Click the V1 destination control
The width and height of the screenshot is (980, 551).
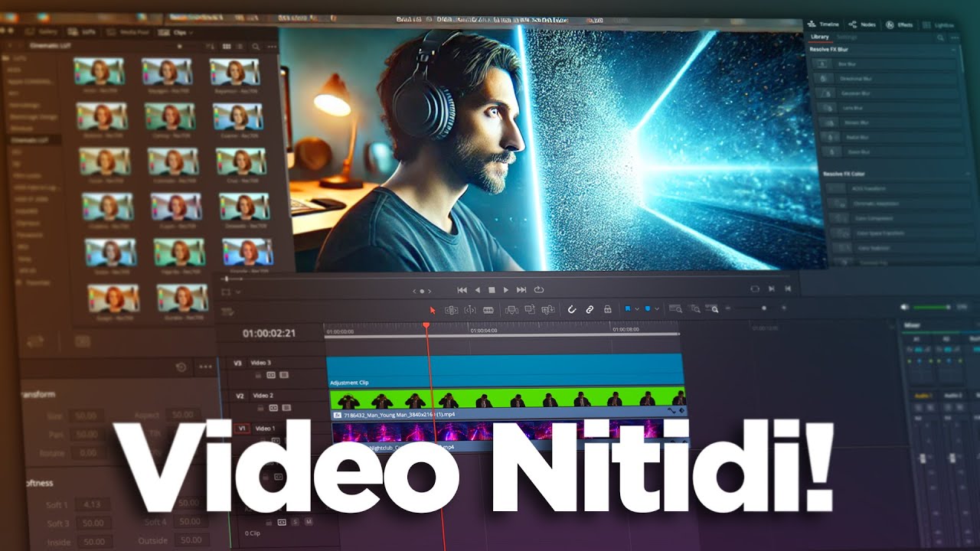242,429
